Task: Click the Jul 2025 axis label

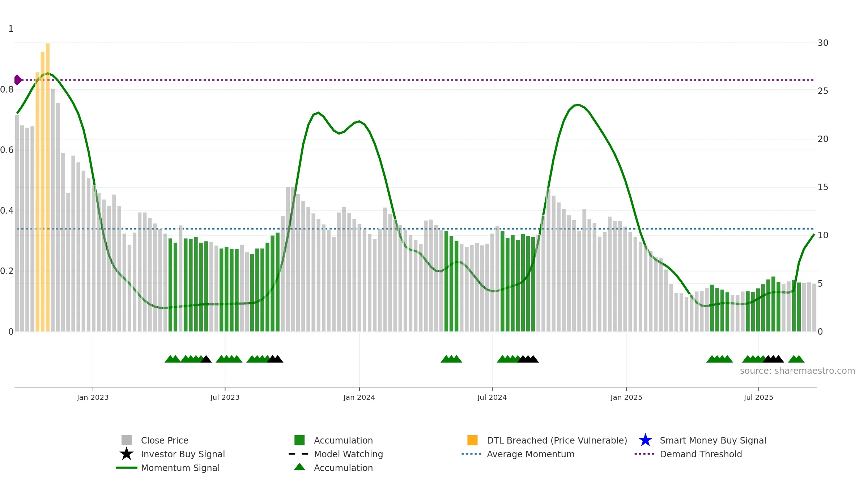Action: coord(758,397)
